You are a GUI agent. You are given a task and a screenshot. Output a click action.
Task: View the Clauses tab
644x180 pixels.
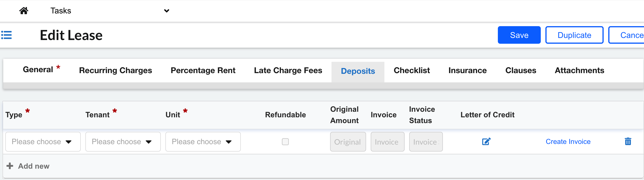click(521, 71)
